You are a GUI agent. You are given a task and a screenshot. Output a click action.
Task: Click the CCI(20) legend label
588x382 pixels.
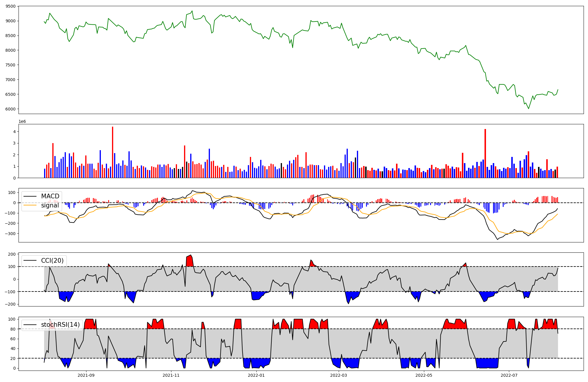[x=53, y=260]
